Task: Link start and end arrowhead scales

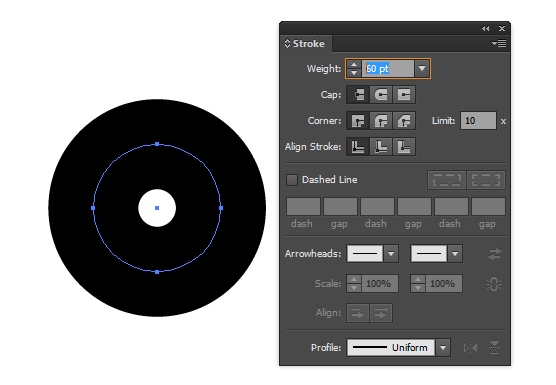Action: pyautogui.click(x=494, y=284)
